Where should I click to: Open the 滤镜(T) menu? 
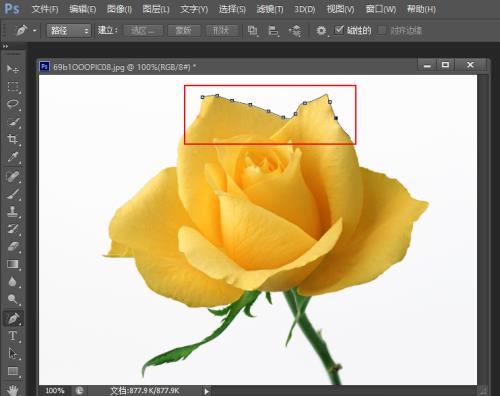click(270, 9)
